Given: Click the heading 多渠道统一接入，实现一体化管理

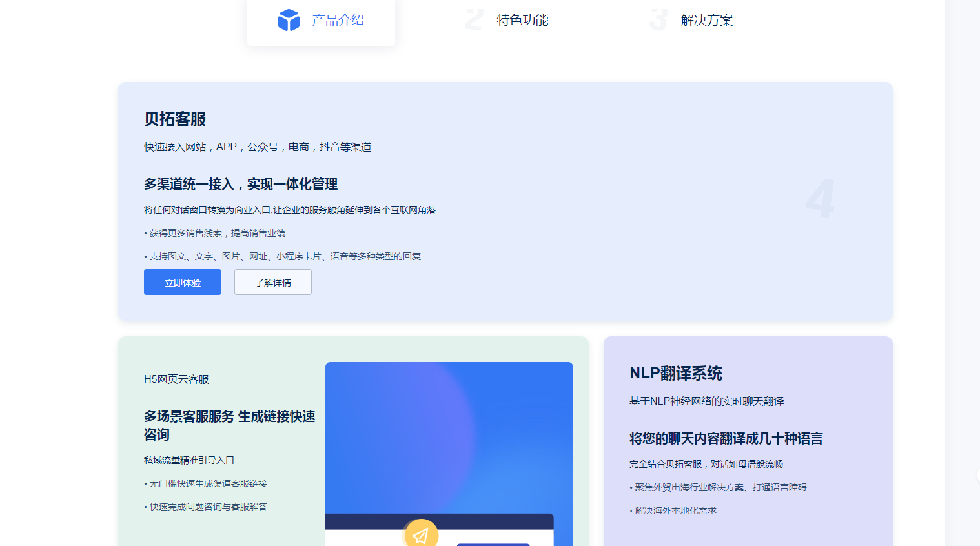Looking at the screenshot, I should pos(241,185).
